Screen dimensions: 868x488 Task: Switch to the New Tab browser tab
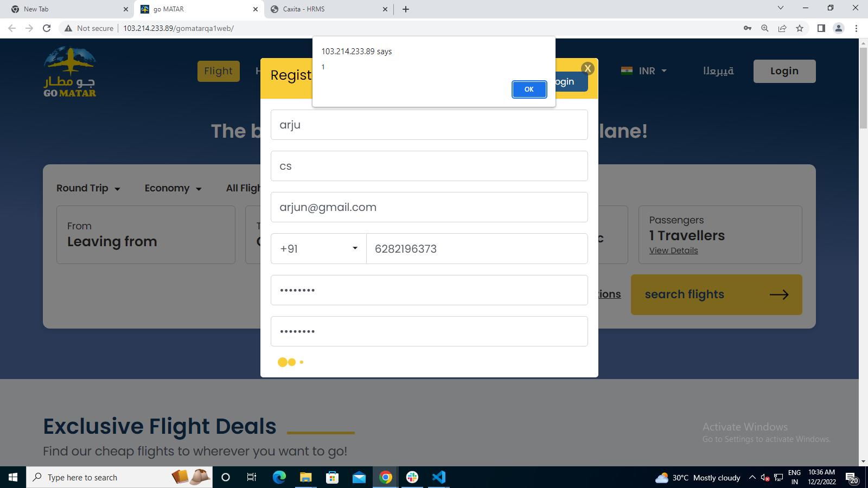(x=68, y=9)
